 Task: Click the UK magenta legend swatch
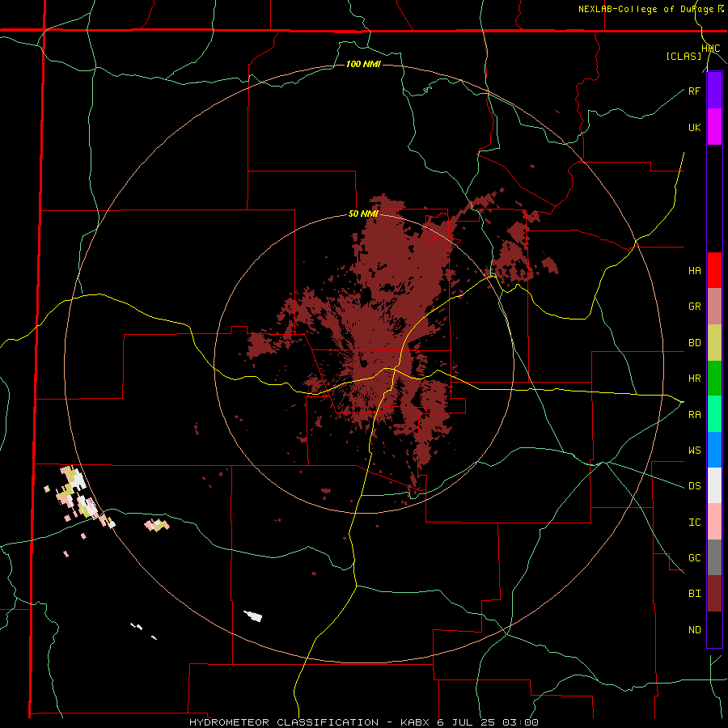tap(714, 127)
